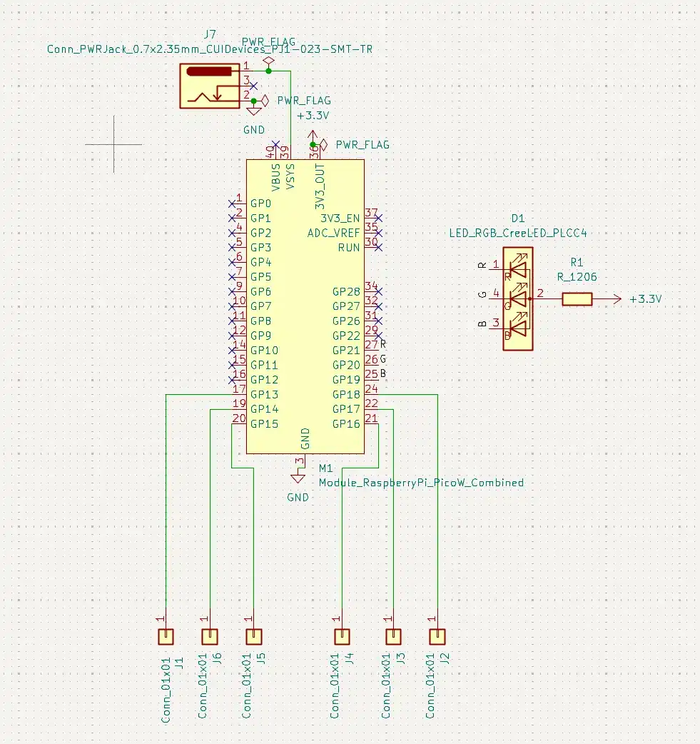
Task: Click the R label left of LED pin 1
Action: coord(482,266)
